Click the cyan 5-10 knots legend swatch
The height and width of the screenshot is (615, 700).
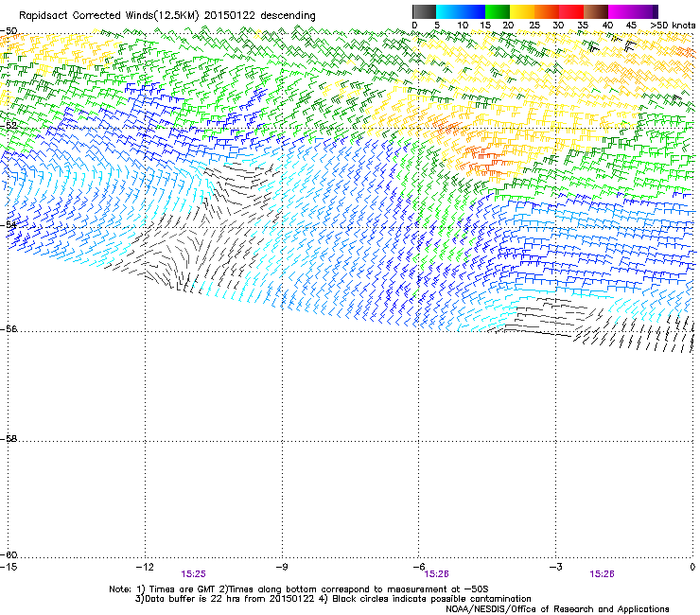click(x=448, y=11)
